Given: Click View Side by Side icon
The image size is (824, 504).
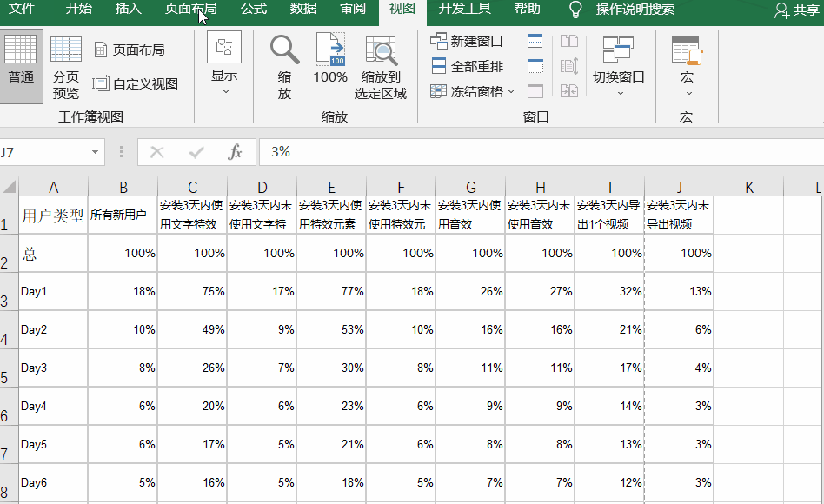Looking at the screenshot, I should coord(569,41).
